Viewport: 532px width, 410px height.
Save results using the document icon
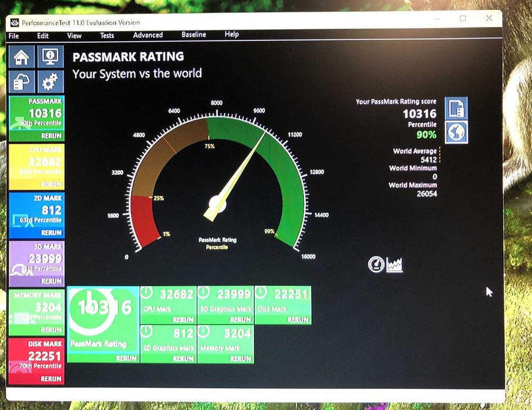click(x=456, y=108)
